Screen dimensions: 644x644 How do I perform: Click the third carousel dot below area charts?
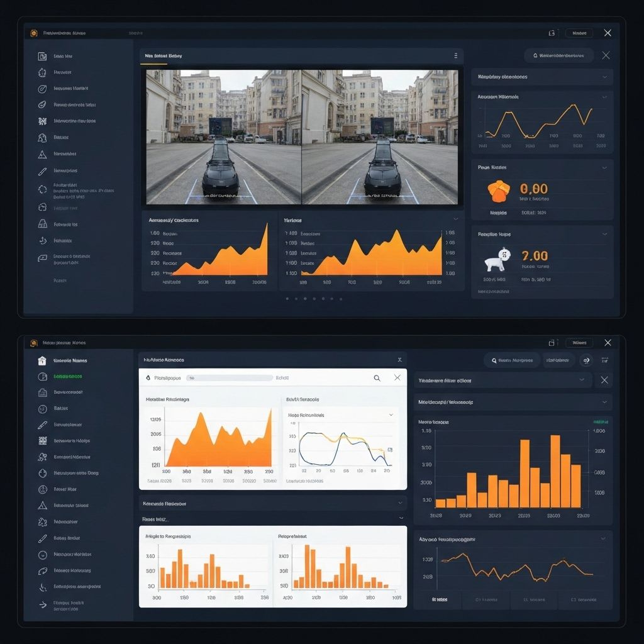tap(305, 299)
